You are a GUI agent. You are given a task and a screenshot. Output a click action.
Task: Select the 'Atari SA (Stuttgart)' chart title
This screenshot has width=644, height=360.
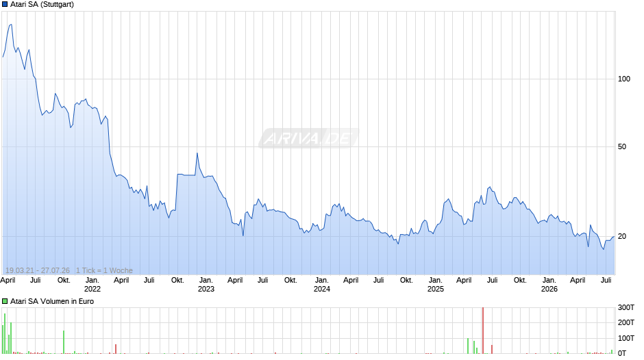(42, 5)
